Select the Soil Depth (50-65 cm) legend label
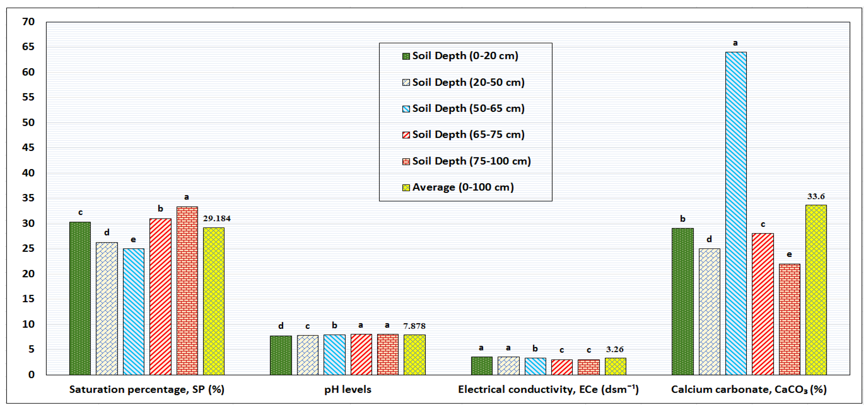Viewport: 868px width, 410px height. tap(468, 108)
